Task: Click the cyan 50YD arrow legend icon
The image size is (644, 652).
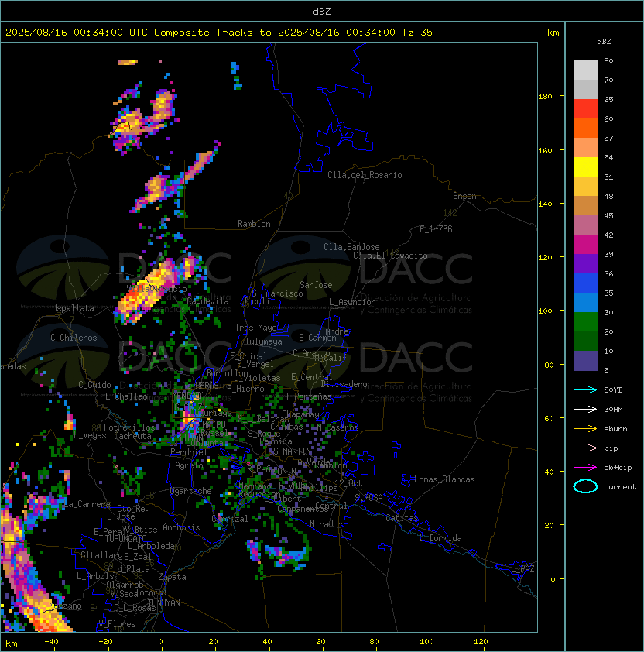Action: click(x=585, y=390)
